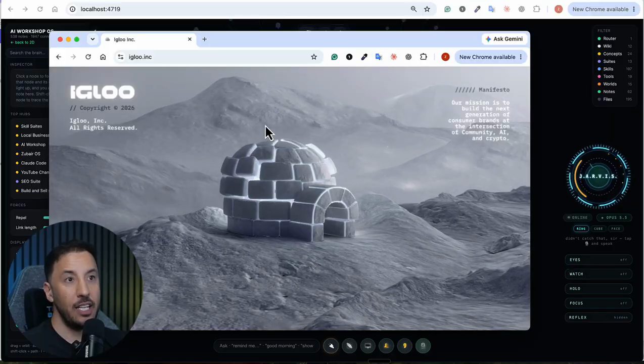The width and height of the screenshot is (644, 364).
Task: Open site information icon beside igloo.inc
Action: click(120, 57)
